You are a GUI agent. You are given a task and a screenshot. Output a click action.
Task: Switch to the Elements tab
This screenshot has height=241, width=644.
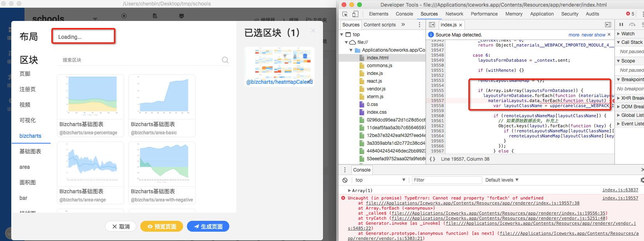pyautogui.click(x=379, y=14)
